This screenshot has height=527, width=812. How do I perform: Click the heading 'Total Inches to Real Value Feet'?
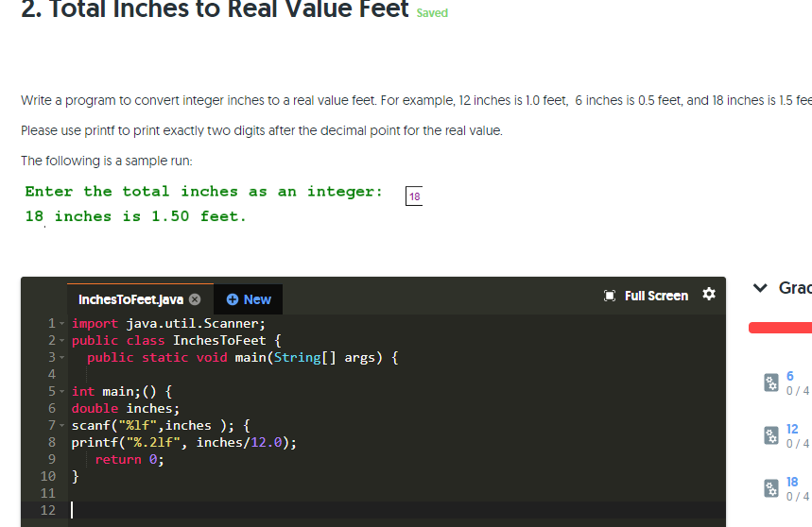click(x=229, y=9)
